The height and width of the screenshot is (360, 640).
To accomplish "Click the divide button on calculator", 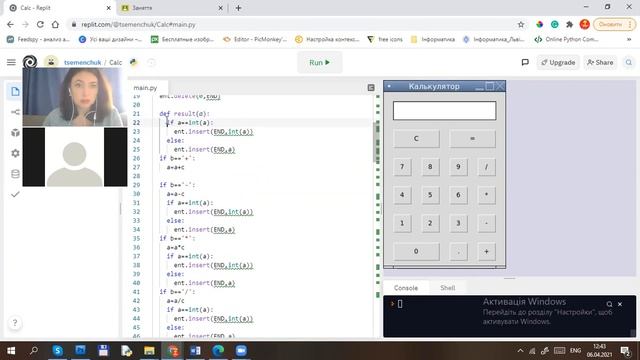I will tap(486, 167).
